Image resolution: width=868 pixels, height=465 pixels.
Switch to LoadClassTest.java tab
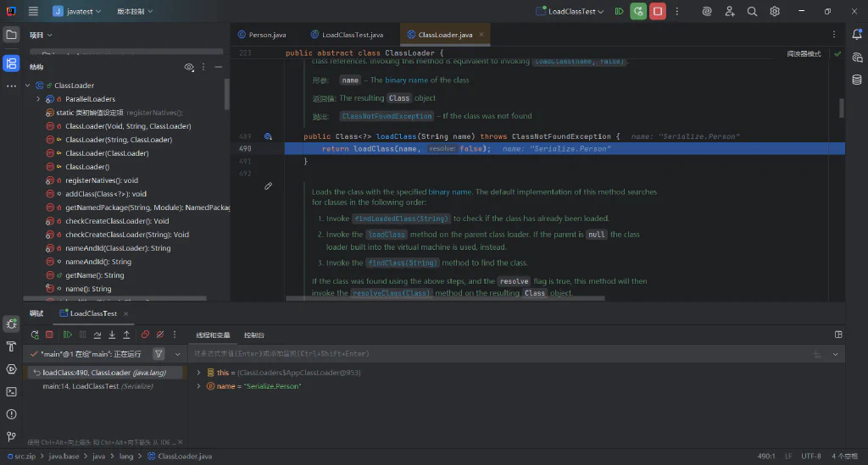point(347,35)
